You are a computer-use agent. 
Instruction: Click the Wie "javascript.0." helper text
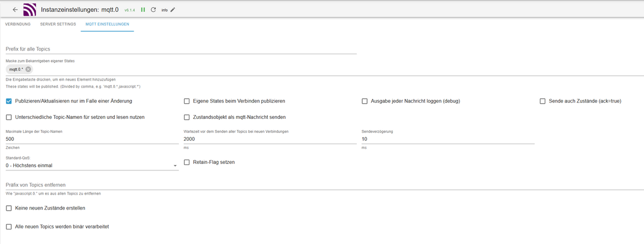53,193
